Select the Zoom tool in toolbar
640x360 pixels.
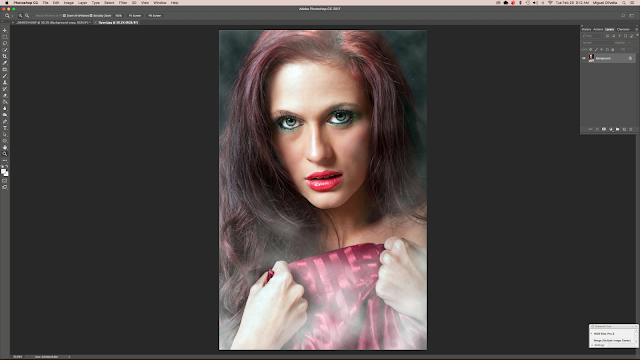(x=5, y=154)
